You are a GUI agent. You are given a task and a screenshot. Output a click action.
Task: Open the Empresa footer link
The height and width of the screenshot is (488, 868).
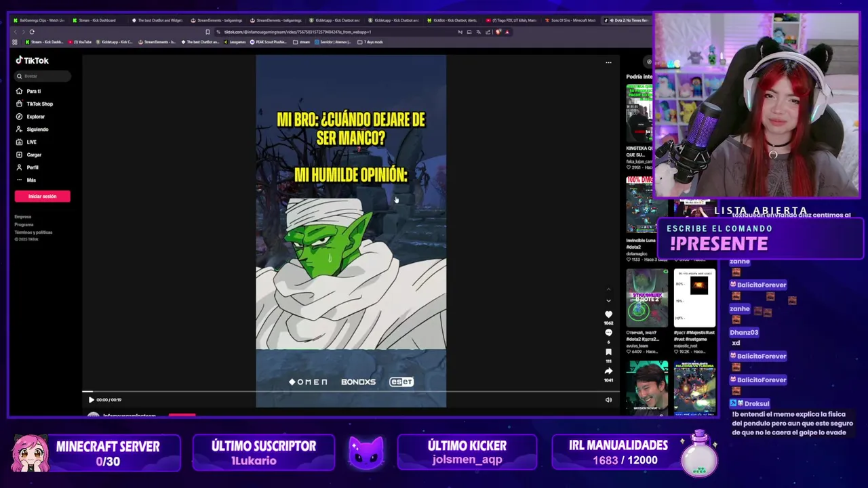coord(23,217)
